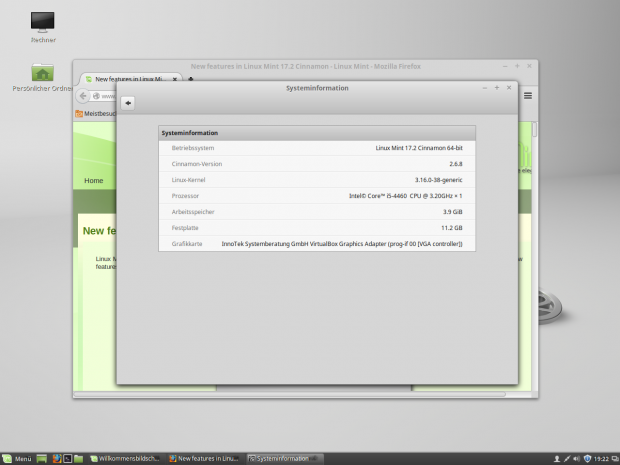Screen dimensions: 620x465
Task: Click the 2.6.8 version value
Action: (x=456, y=164)
